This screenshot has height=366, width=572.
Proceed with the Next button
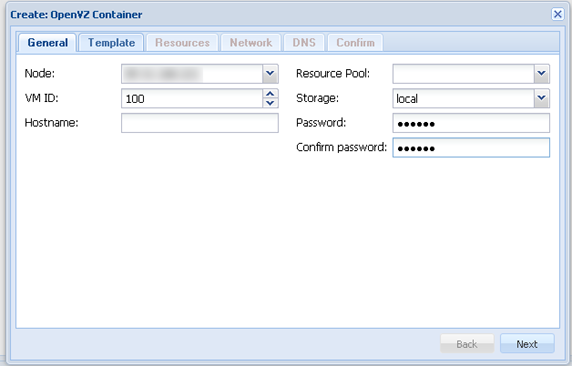(527, 344)
